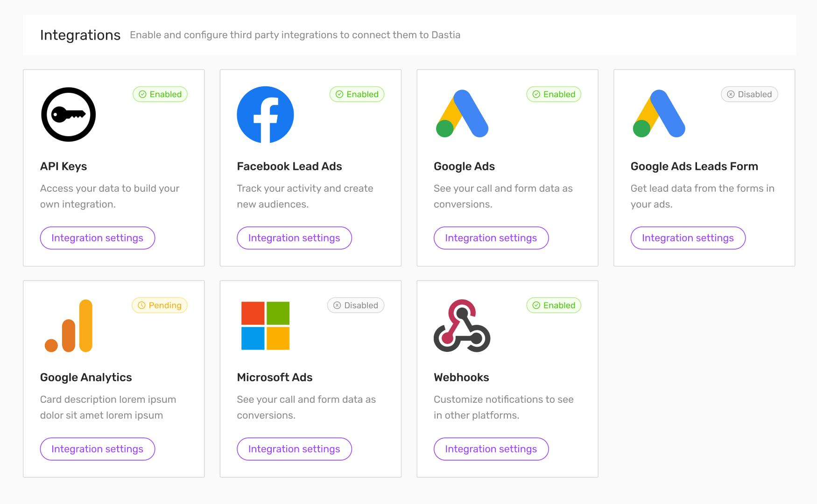Click the API Keys key icon

pyautogui.click(x=69, y=114)
